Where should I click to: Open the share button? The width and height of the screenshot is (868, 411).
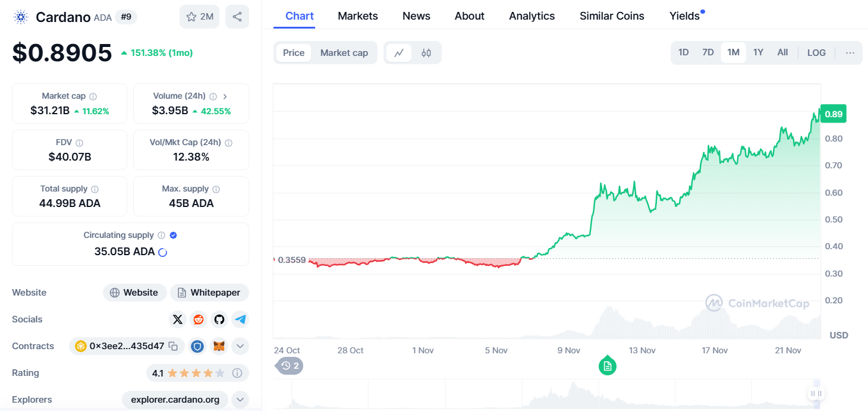tap(237, 17)
